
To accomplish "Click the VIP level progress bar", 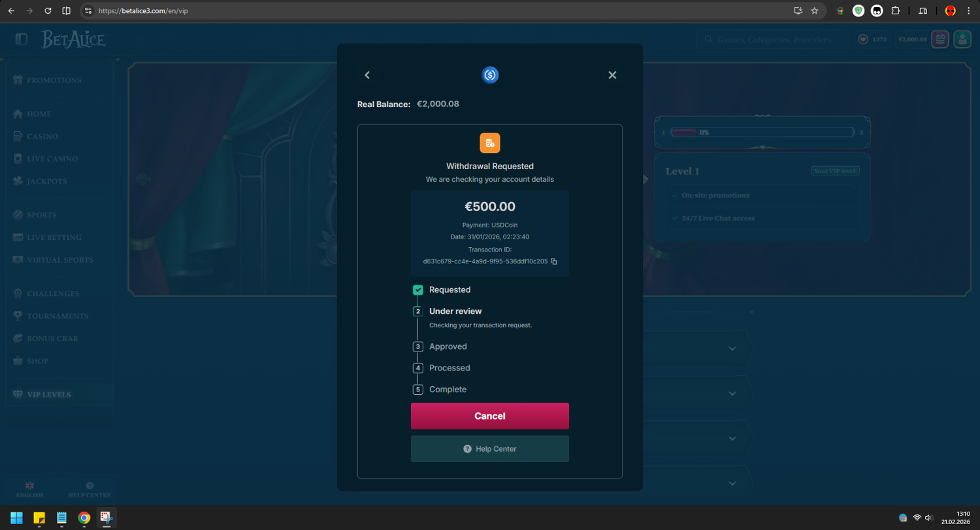I will click(762, 132).
